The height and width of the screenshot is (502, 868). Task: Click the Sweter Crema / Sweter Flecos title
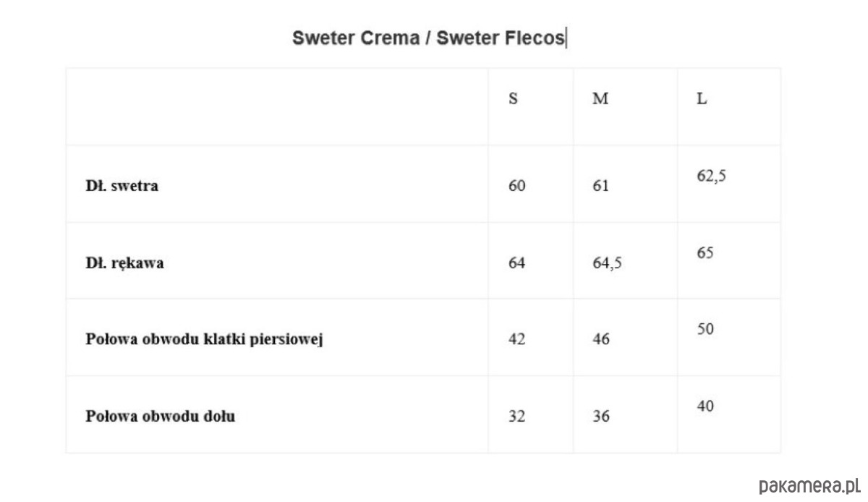(429, 38)
